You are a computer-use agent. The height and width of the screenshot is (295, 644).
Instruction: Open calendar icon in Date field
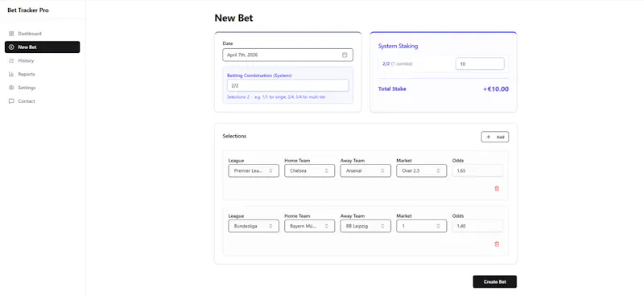click(x=345, y=55)
